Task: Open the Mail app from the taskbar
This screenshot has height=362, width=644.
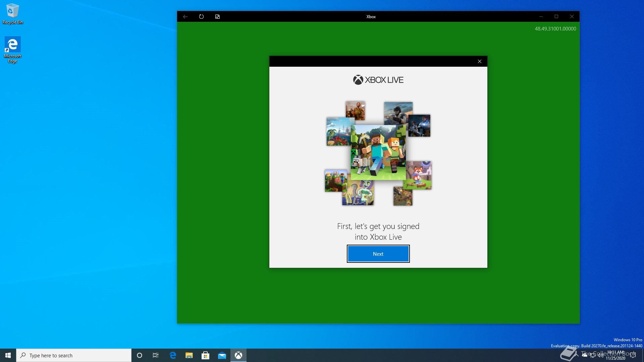Action: pyautogui.click(x=222, y=355)
